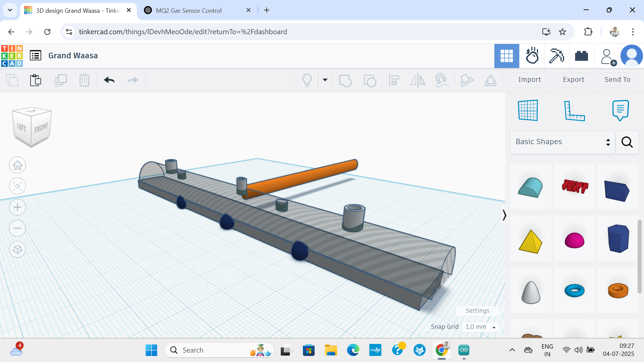
Task: Open the Arduino IDE taskbar icon
Action: click(x=464, y=350)
